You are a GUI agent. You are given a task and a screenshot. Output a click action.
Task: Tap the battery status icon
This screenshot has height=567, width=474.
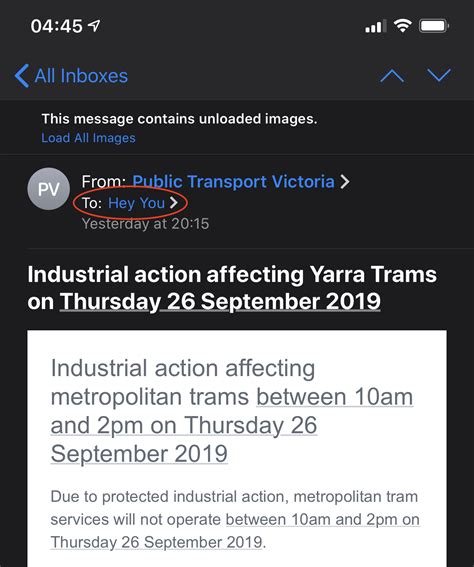tap(434, 26)
